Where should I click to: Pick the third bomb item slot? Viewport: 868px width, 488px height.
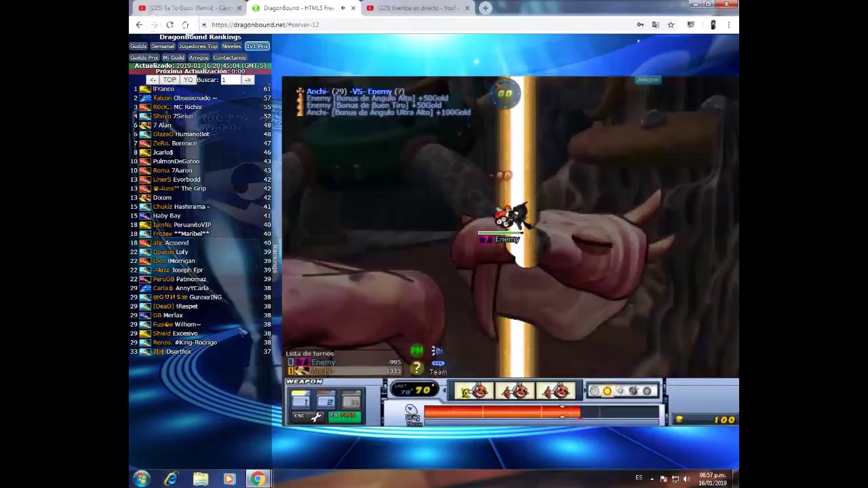tap(556, 391)
